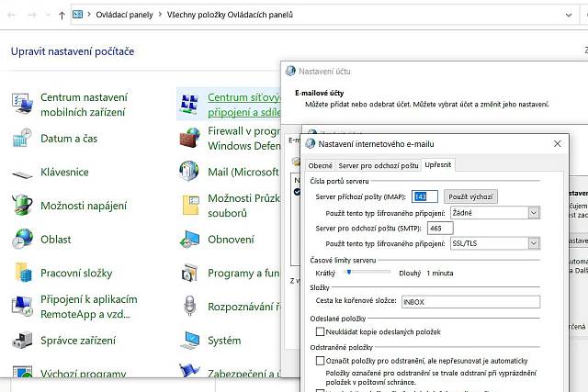Screen dimensions: 588x392
Task: Open Centrum nastavení mobilních zařízení icon
Action: point(22,104)
